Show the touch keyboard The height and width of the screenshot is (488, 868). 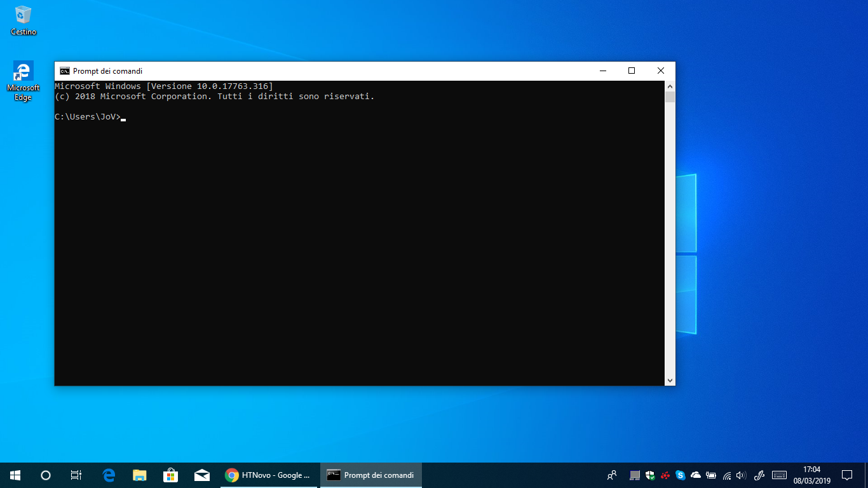click(x=779, y=475)
